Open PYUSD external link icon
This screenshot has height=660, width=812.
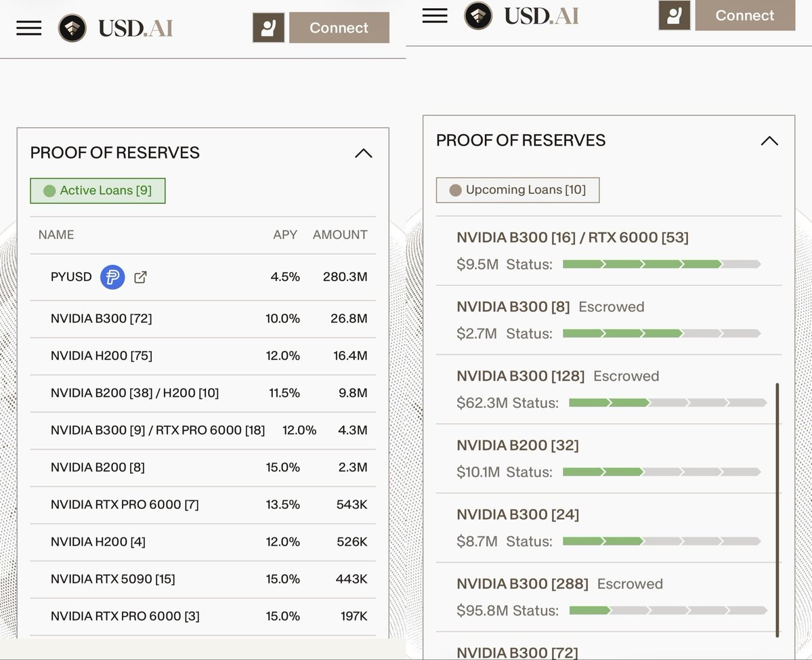point(140,277)
